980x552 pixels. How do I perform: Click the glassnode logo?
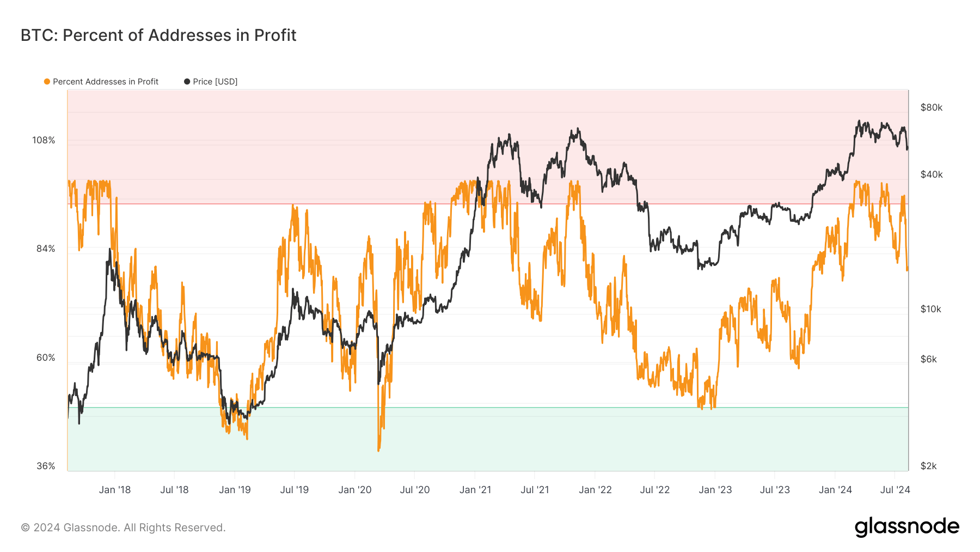tap(906, 527)
